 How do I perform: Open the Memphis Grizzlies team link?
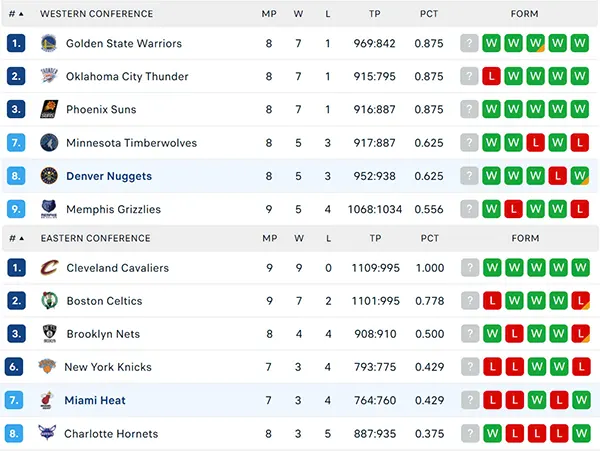point(113,209)
